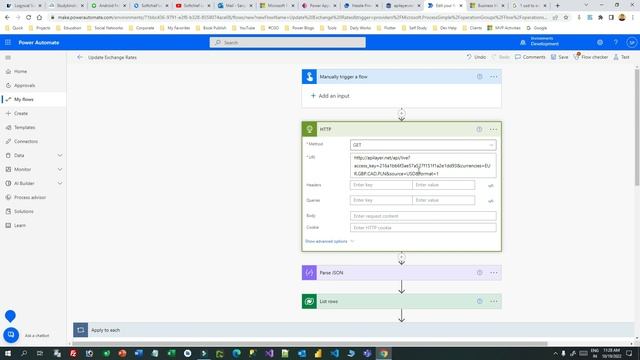The width and height of the screenshot is (640, 360).
Task: Open help for the HTTP action
Action: click(x=479, y=129)
